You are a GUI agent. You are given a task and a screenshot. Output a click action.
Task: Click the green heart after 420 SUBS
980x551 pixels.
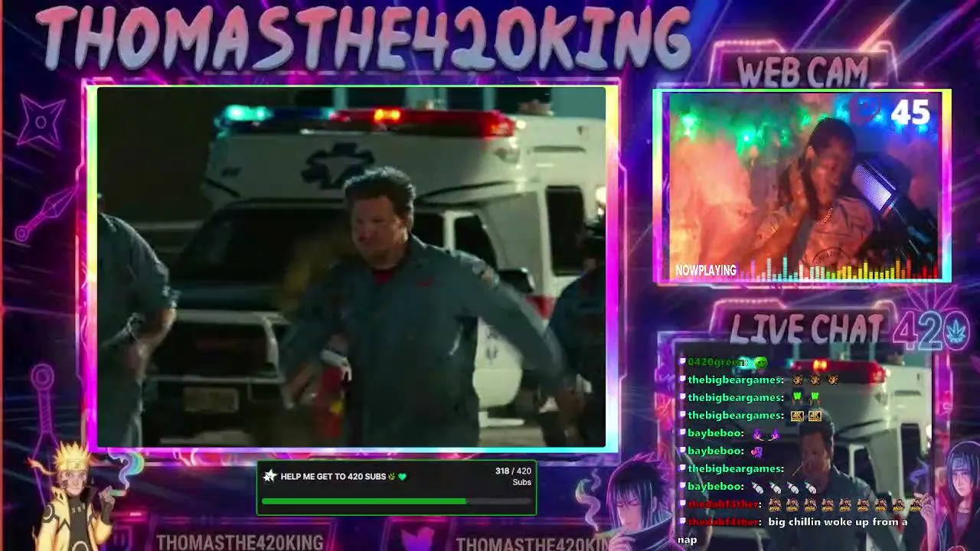(x=402, y=477)
